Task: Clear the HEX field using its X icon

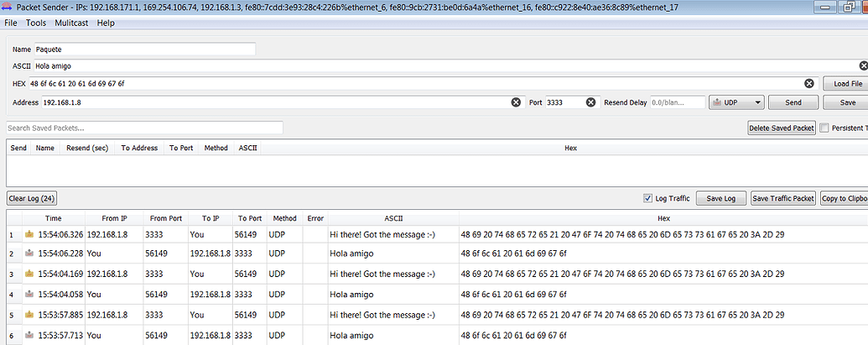Action: pos(809,84)
